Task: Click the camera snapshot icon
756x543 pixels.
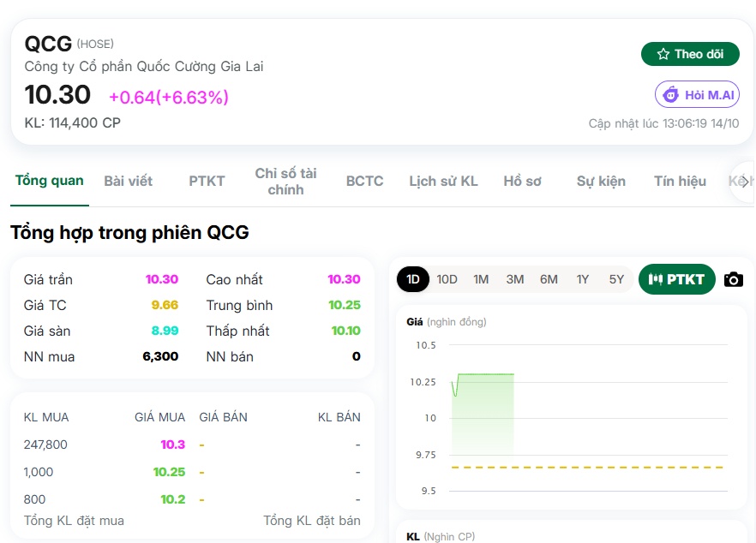Action: pyautogui.click(x=734, y=279)
